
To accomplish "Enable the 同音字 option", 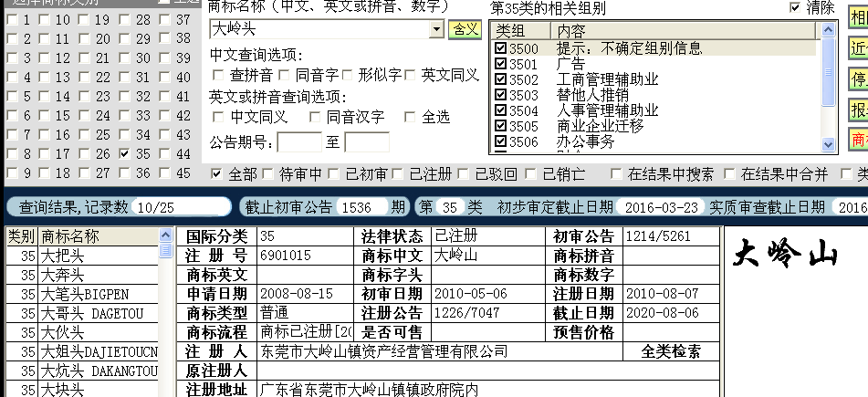I will pos(284,75).
